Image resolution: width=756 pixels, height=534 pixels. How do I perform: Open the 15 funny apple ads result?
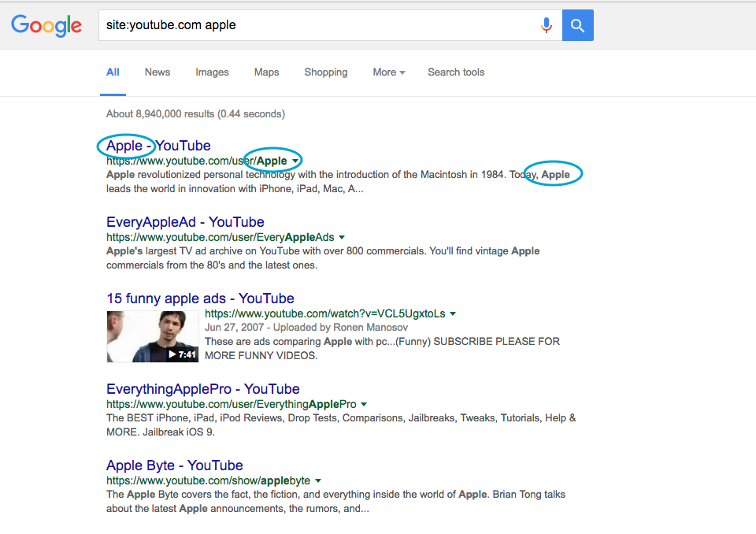[x=200, y=299]
